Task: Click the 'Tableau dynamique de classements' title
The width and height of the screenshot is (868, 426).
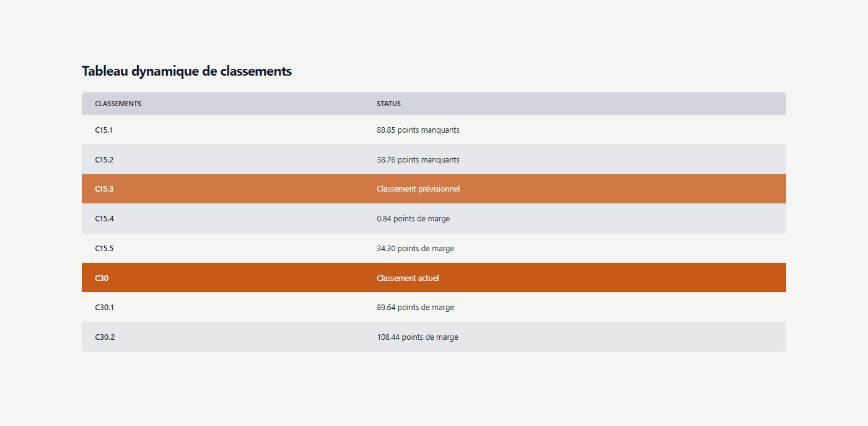Action: [186, 71]
